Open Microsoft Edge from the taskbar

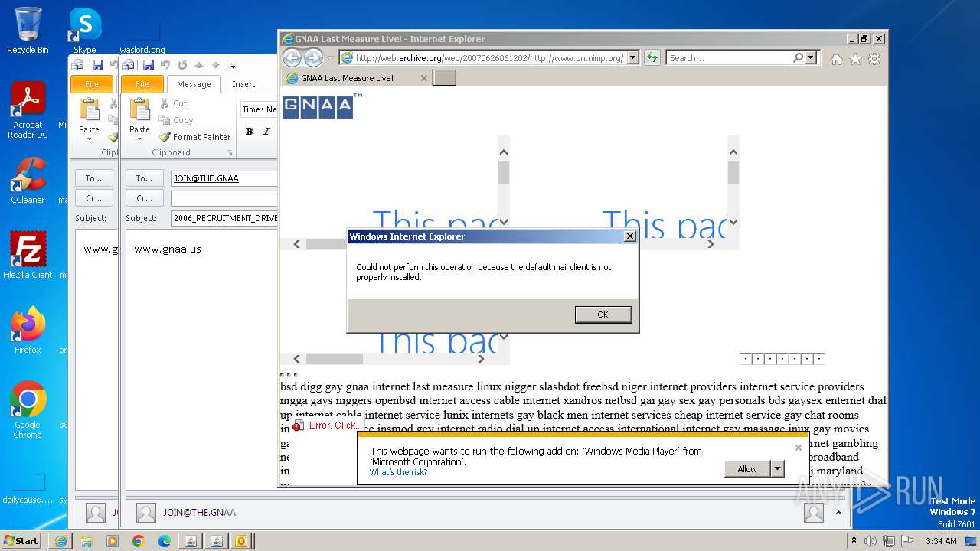(x=164, y=541)
